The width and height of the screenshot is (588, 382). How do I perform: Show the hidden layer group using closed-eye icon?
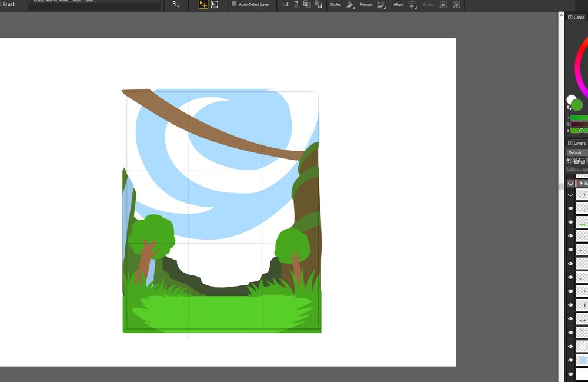[570, 183]
